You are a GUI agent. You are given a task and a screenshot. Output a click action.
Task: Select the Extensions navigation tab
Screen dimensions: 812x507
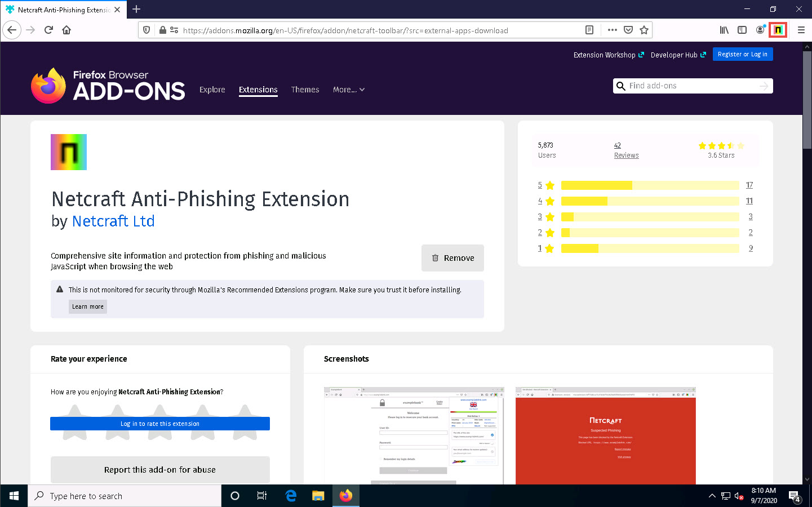pyautogui.click(x=258, y=90)
